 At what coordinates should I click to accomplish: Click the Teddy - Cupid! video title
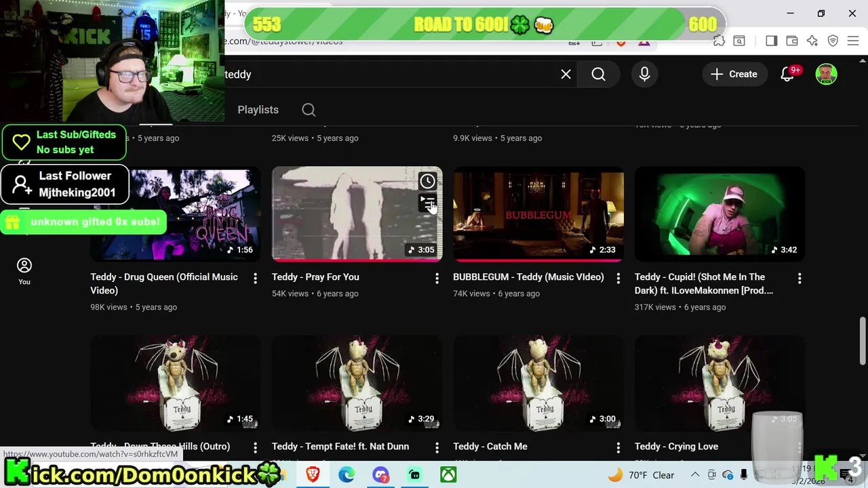coord(704,283)
